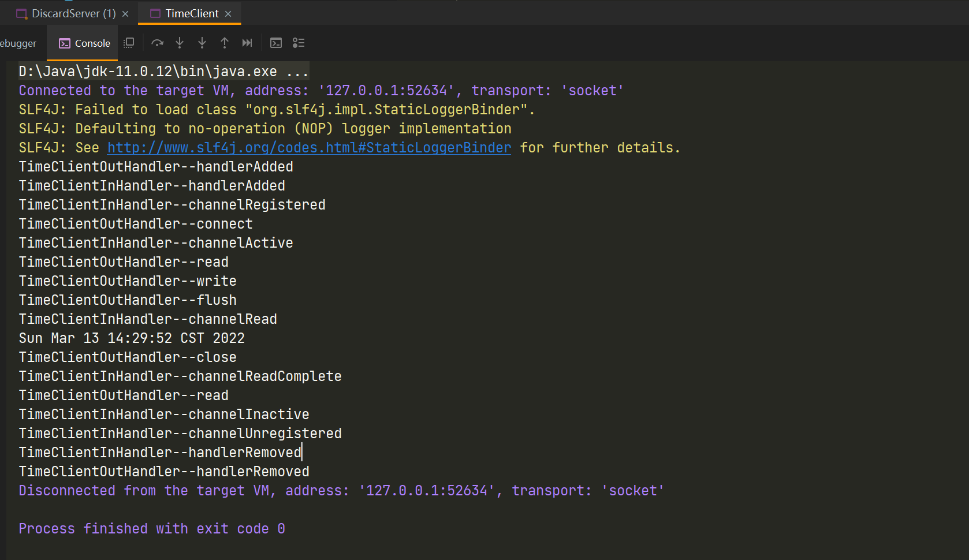Click 'TimeClientOutHandler--handlerAdded' line

tap(156, 167)
